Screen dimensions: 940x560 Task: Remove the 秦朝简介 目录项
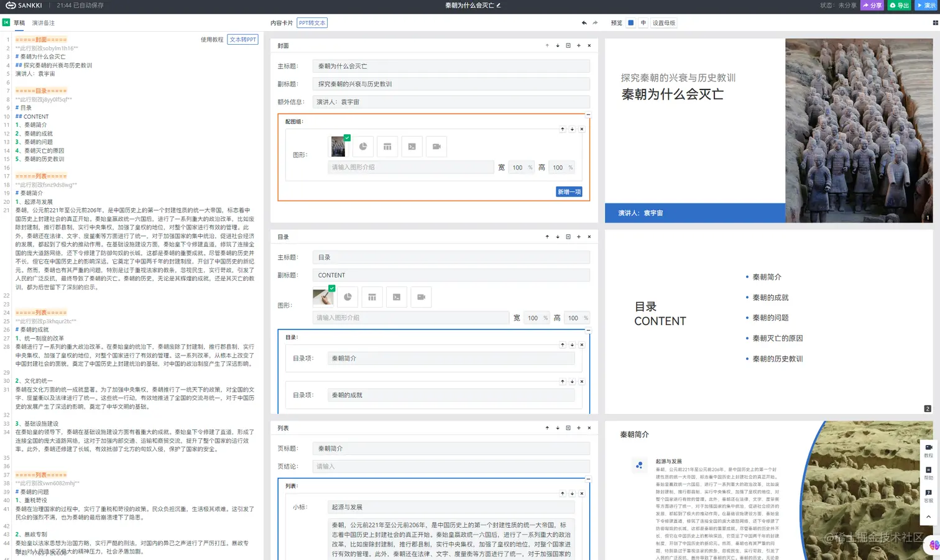(x=582, y=345)
